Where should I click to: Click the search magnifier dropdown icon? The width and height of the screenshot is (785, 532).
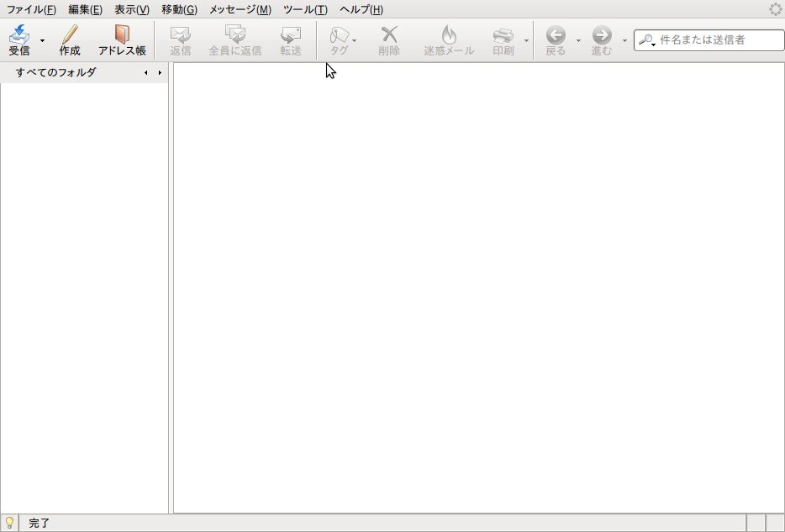[x=647, y=40]
